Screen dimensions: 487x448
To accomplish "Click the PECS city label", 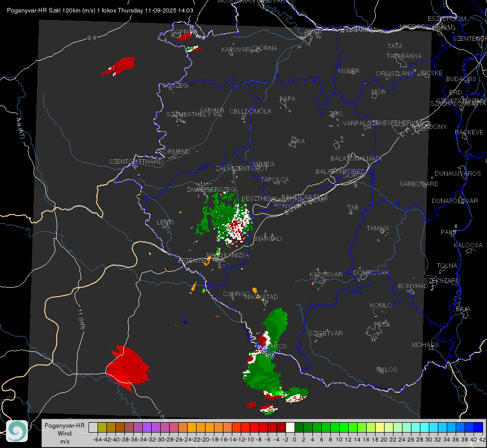I will pyautogui.click(x=382, y=325).
